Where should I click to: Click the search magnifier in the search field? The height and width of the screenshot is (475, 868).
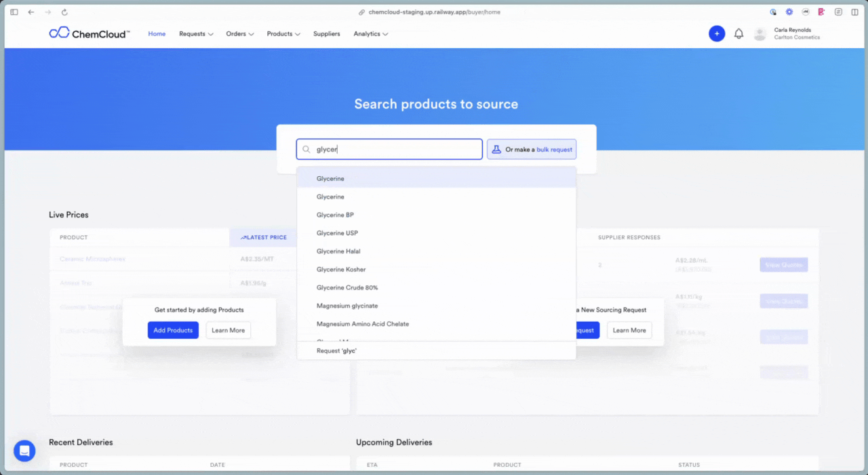point(306,149)
